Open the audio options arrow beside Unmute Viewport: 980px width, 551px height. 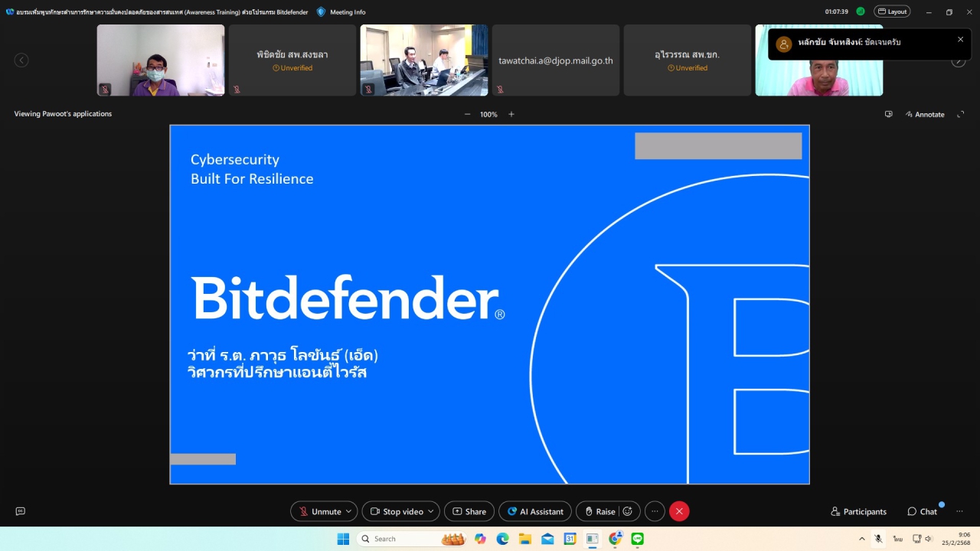350,511
